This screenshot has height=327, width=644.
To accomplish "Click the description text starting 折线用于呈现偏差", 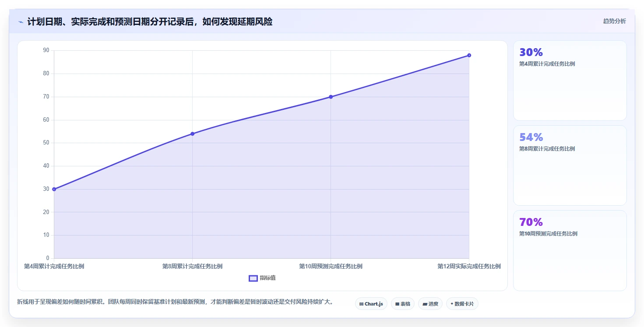I will (x=175, y=302).
